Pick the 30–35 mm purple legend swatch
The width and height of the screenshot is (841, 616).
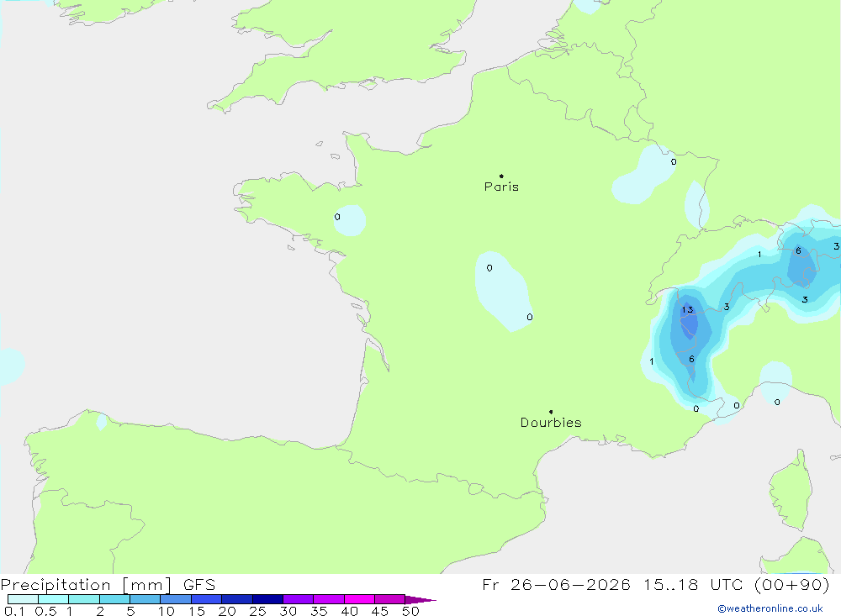(299, 599)
